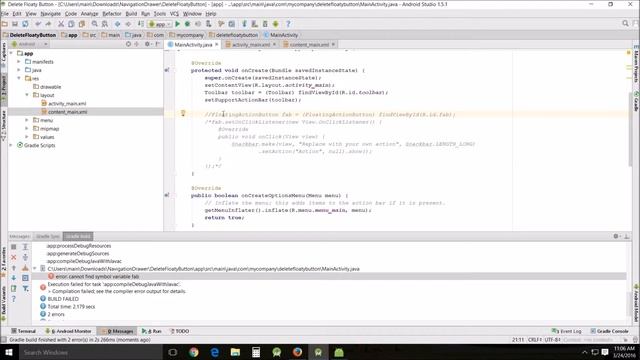The width and height of the screenshot is (640, 360).
Task: Open the Gradle Console
Action: pyautogui.click(x=610, y=331)
